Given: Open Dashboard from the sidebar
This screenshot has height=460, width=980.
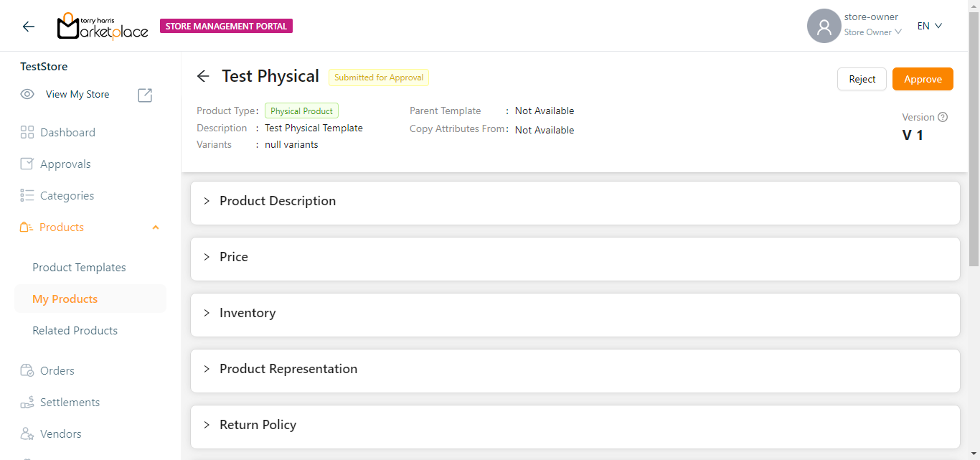Looking at the screenshot, I should tap(67, 133).
